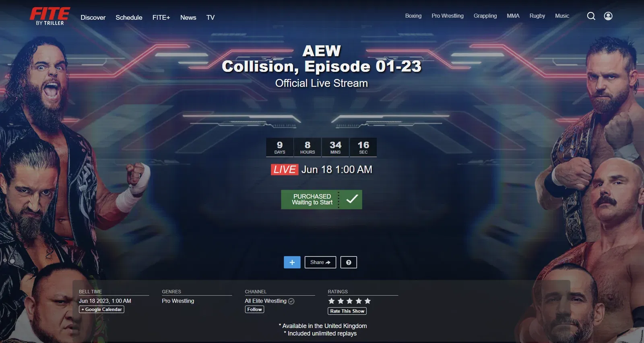Click the white checkmark on the Purchased button

pyautogui.click(x=352, y=199)
